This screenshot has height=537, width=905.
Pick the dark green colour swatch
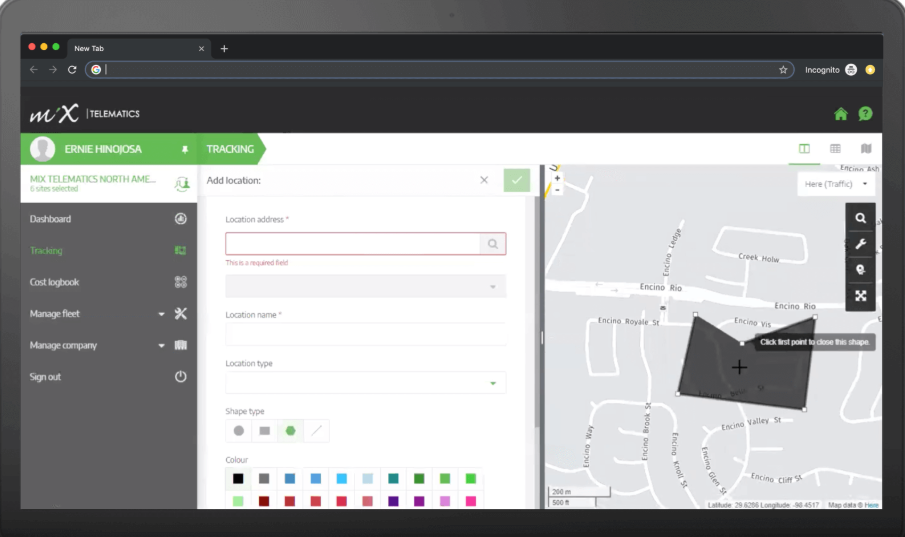419,479
